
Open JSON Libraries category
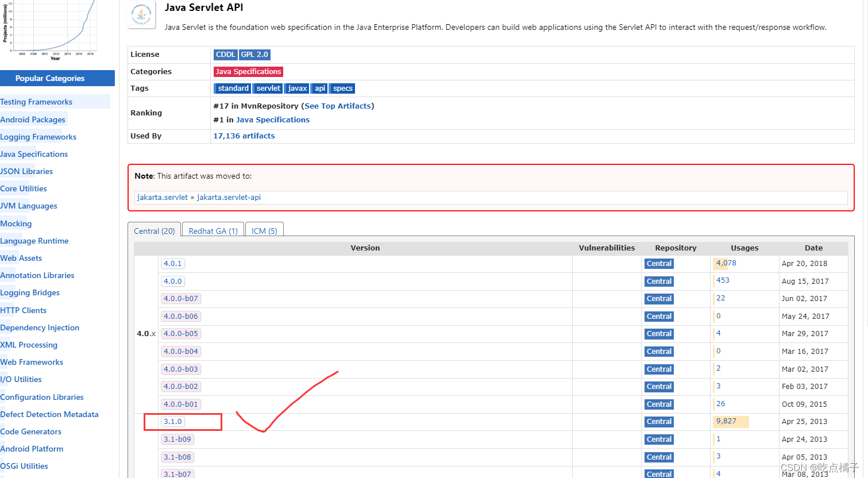26,171
